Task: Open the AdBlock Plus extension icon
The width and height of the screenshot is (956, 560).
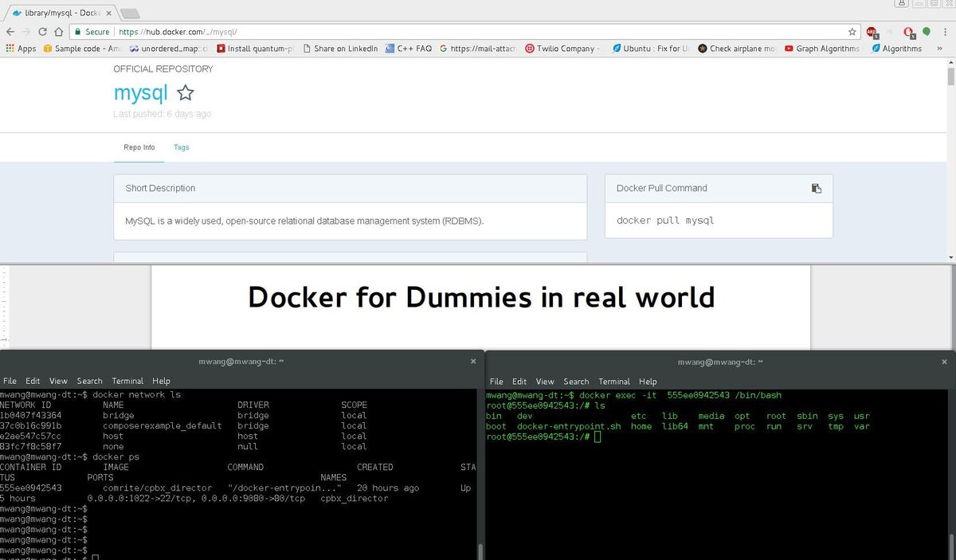Action: [872, 32]
